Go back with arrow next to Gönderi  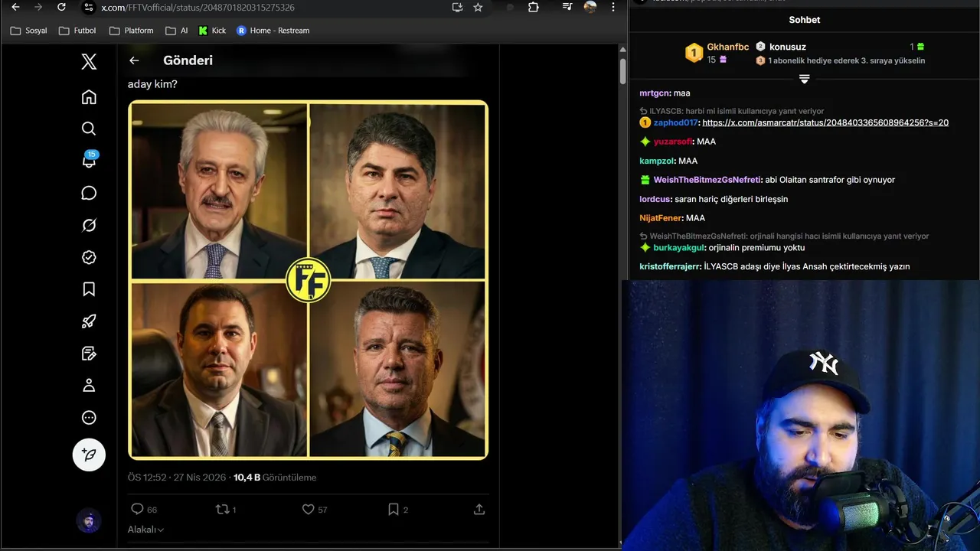[134, 60]
